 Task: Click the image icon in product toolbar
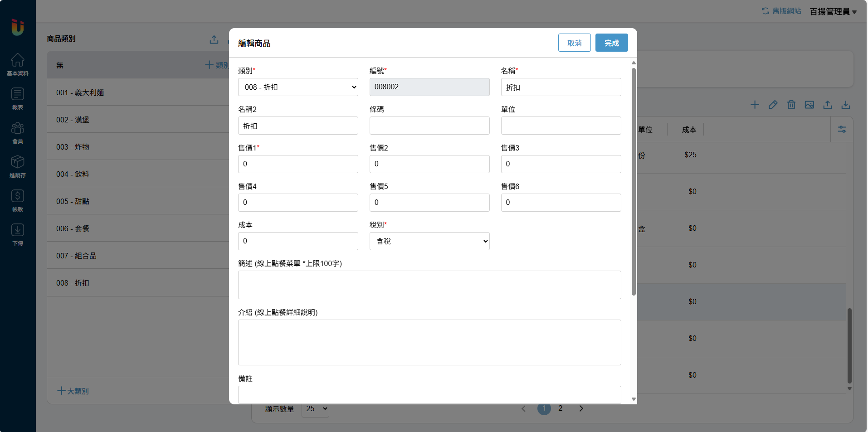[809, 105]
